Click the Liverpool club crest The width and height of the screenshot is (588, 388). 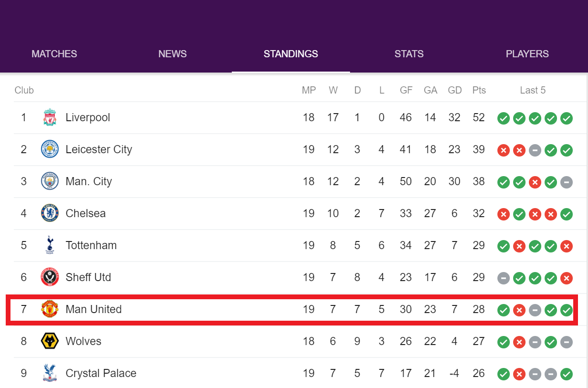[50, 117]
